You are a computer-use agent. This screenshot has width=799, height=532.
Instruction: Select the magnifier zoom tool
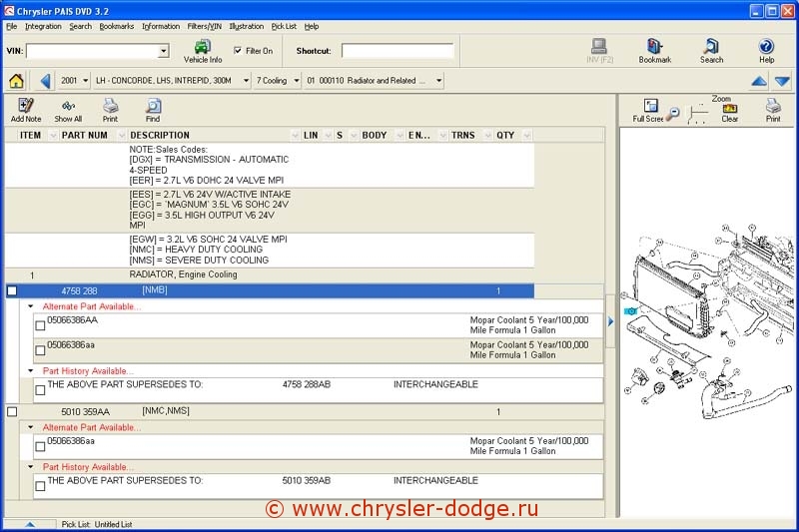673,113
